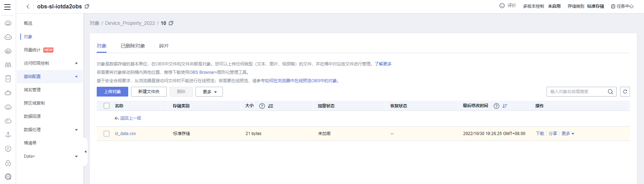This screenshot has width=644, height=184.
Task: Show help for last modified time
Action: click(496, 106)
